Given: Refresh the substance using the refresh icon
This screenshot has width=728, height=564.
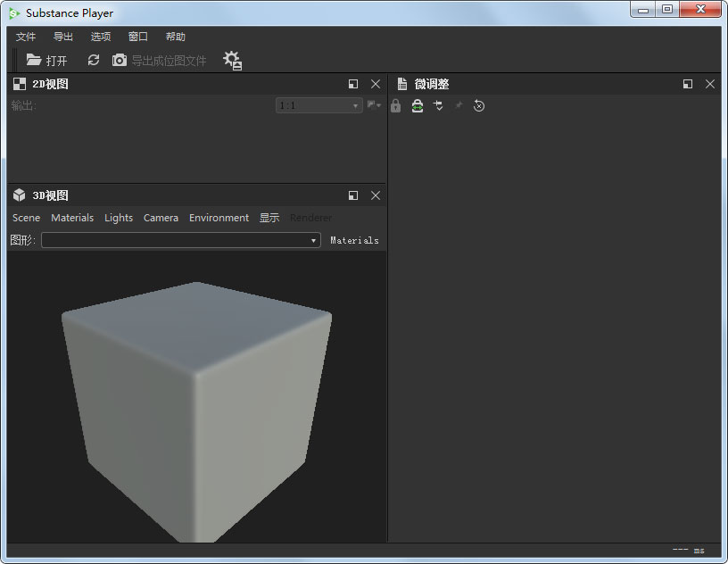Looking at the screenshot, I should click(x=93, y=60).
